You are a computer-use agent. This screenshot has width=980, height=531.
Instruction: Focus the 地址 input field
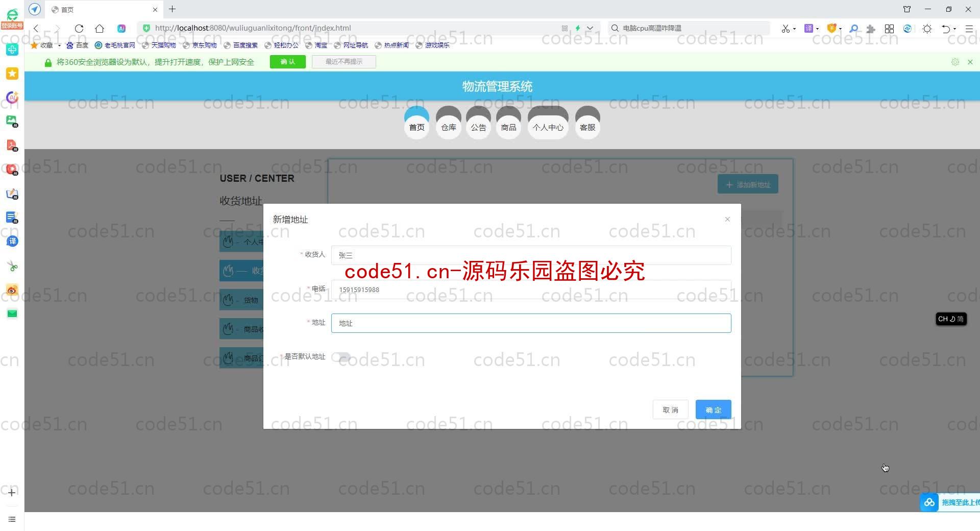531,323
